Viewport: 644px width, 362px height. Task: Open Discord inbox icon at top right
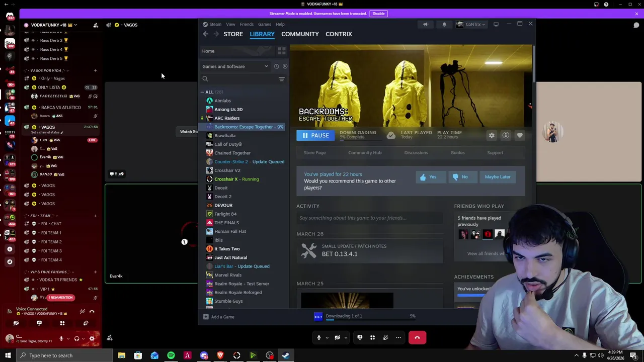(596, 5)
